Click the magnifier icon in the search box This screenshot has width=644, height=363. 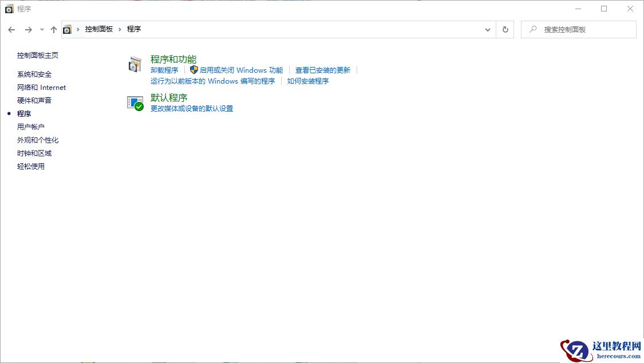click(534, 29)
